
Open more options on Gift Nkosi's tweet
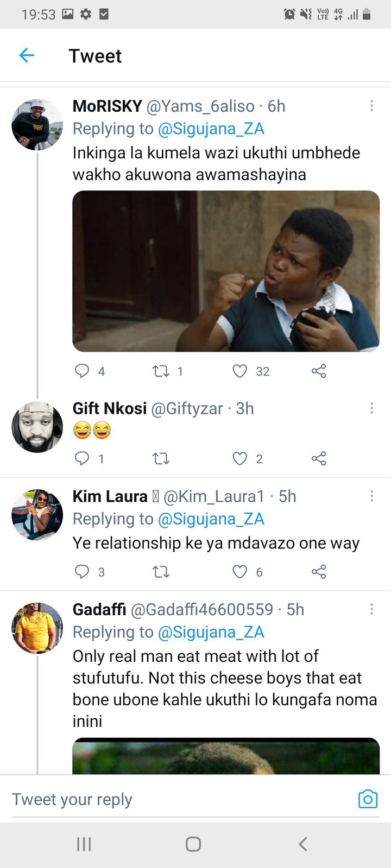coord(371,408)
